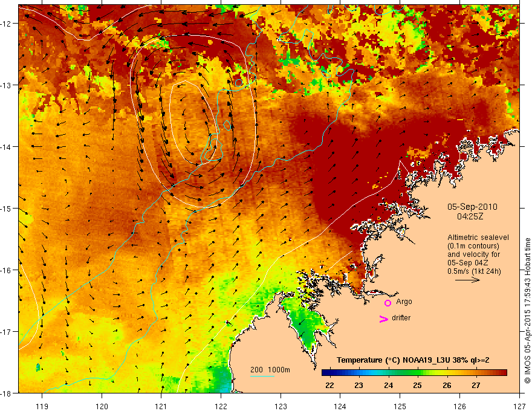The height and width of the screenshot is (411, 532).
Task: Click the colorbar tick label '23'
Action: (x=359, y=386)
